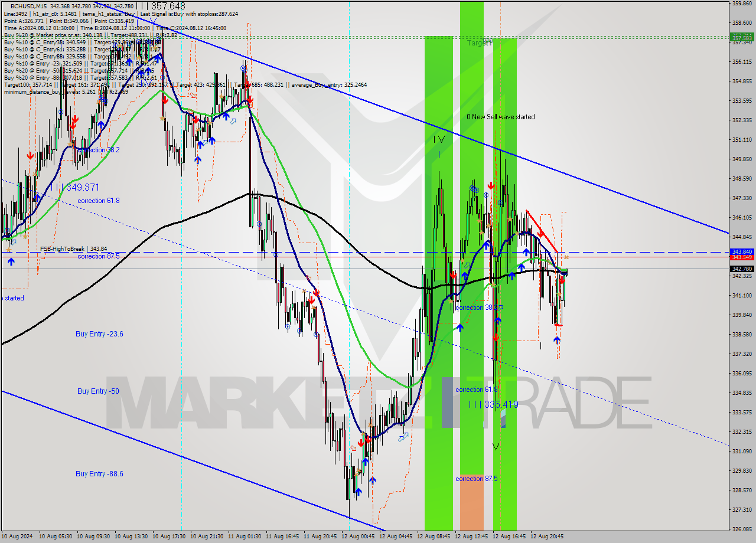Click the 344.845 price axis label
This screenshot has width=756, height=543.
(742, 237)
